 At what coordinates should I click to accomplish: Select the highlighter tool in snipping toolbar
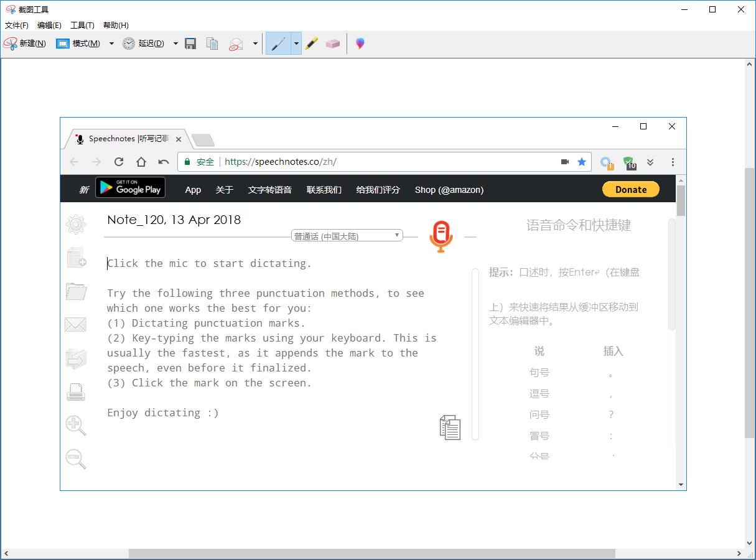312,44
